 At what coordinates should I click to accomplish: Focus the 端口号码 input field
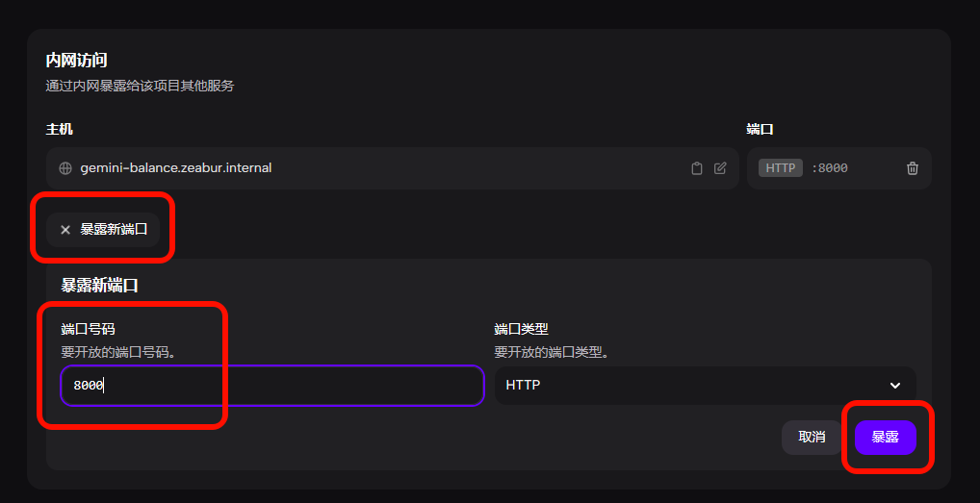pos(271,386)
